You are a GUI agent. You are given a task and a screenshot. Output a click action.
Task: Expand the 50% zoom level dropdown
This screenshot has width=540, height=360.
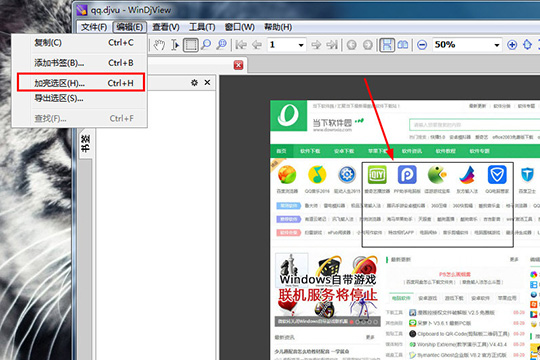[x=497, y=45]
